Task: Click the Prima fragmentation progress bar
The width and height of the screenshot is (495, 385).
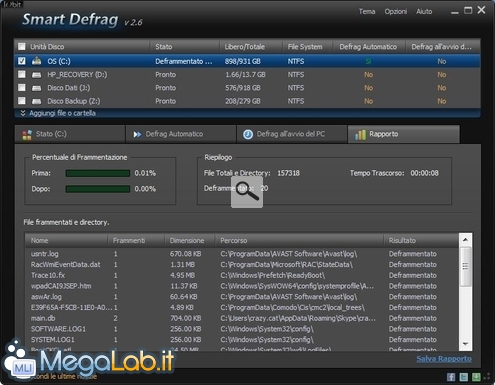Action: pos(98,173)
